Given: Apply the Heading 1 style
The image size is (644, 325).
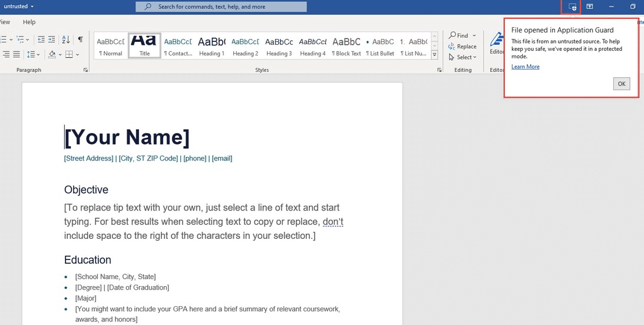Looking at the screenshot, I should pyautogui.click(x=212, y=45).
